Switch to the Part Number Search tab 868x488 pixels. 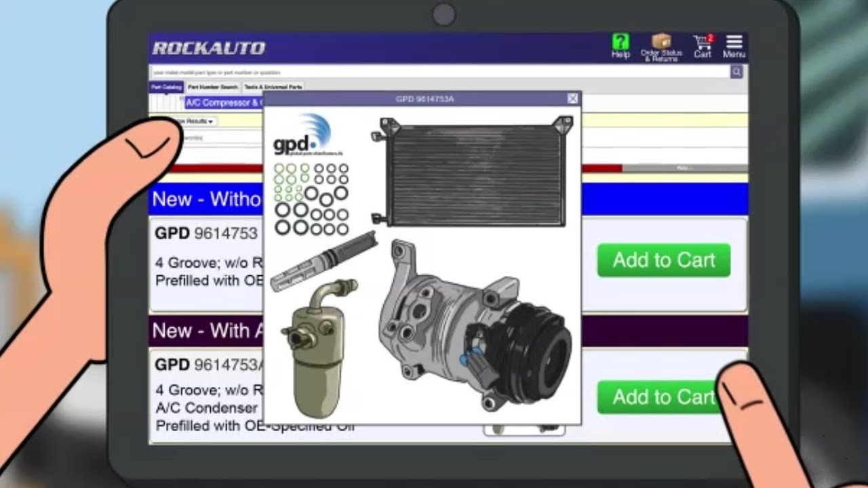[x=213, y=87]
